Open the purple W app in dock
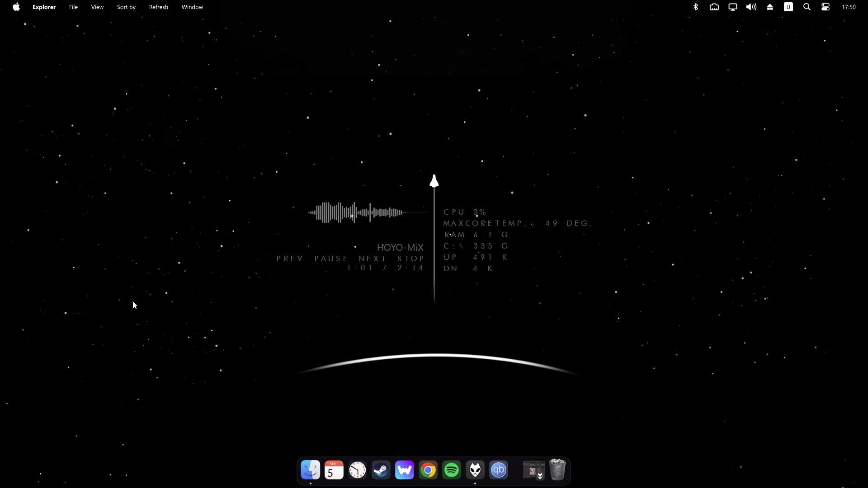Screen dimensions: 868x488 click(405, 470)
